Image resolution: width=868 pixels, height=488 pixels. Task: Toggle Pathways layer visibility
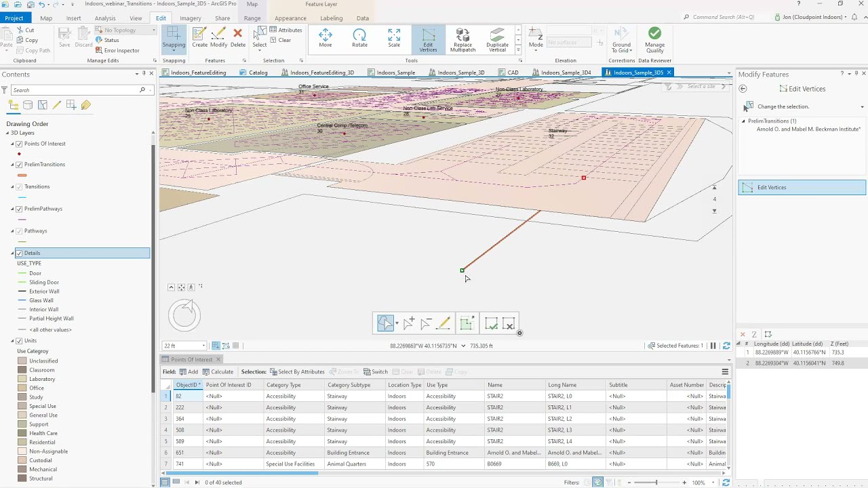coord(19,231)
